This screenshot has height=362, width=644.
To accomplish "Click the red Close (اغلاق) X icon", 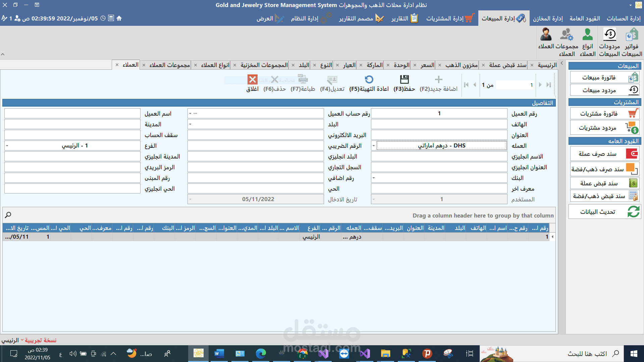I will (x=253, y=80).
